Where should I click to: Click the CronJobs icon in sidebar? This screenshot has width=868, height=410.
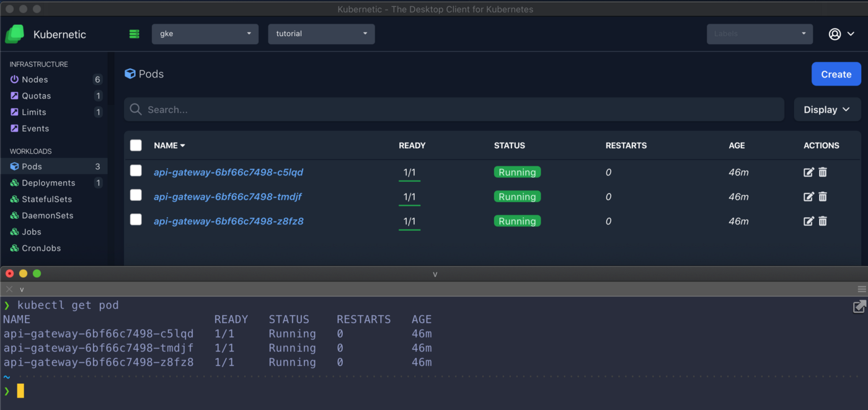15,248
